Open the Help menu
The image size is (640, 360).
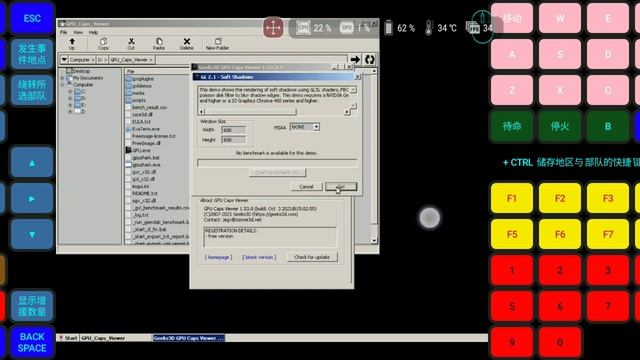point(93,32)
